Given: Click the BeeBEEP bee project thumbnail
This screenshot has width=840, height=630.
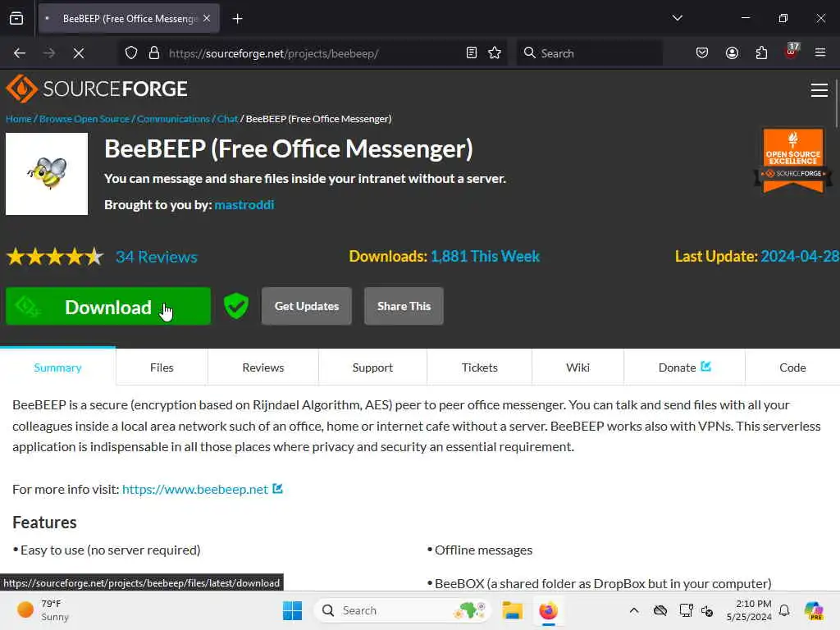Looking at the screenshot, I should [47, 174].
